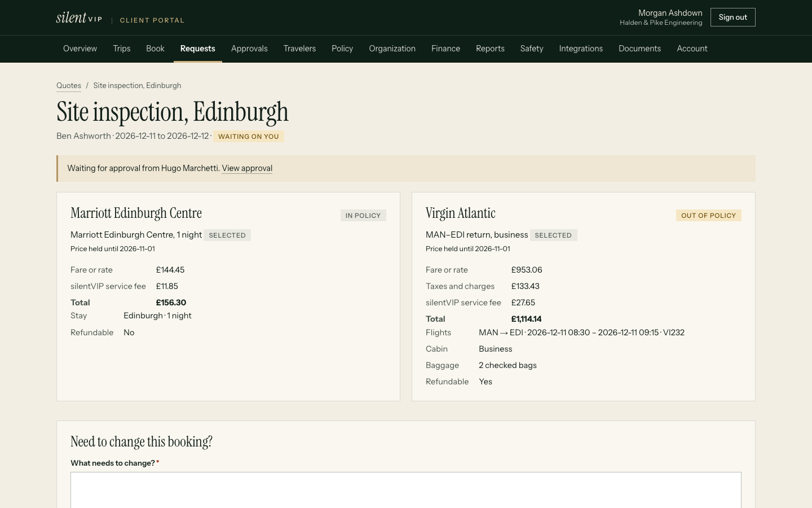Click the £144.45 fare or rate value

(170, 270)
